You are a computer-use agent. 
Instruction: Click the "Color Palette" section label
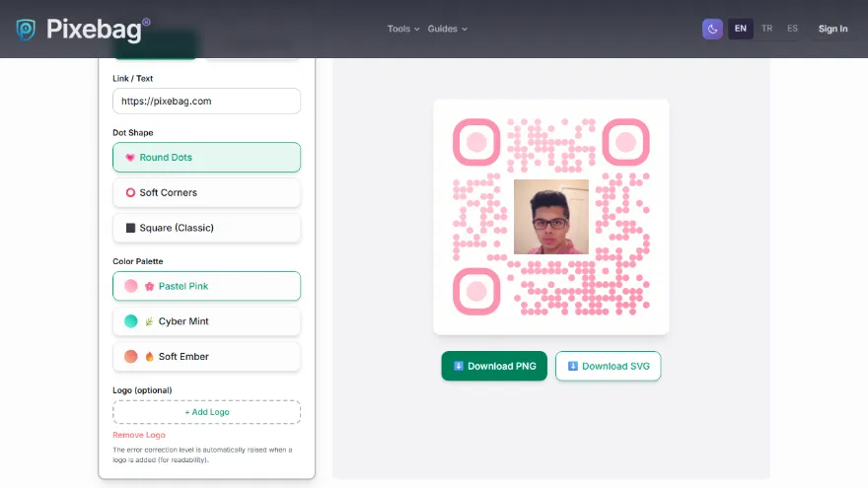(138, 261)
